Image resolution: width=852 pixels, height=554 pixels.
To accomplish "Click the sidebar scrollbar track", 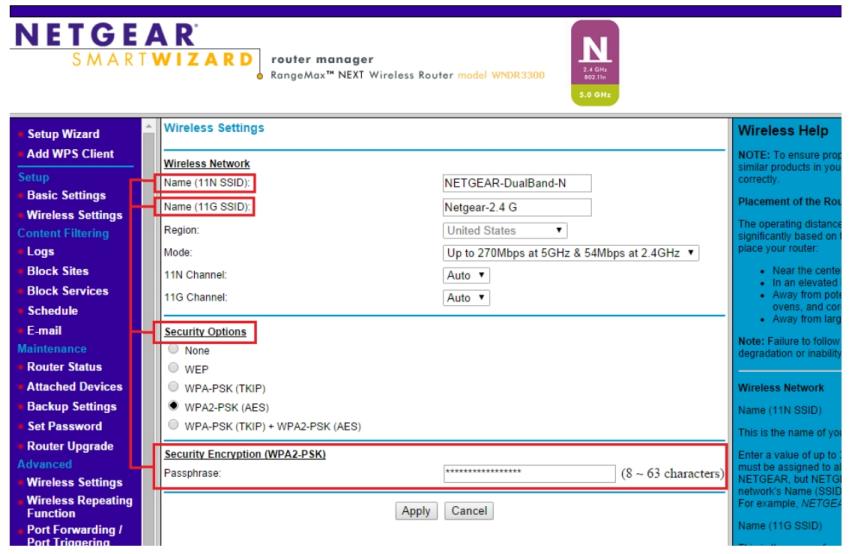I will (148, 339).
